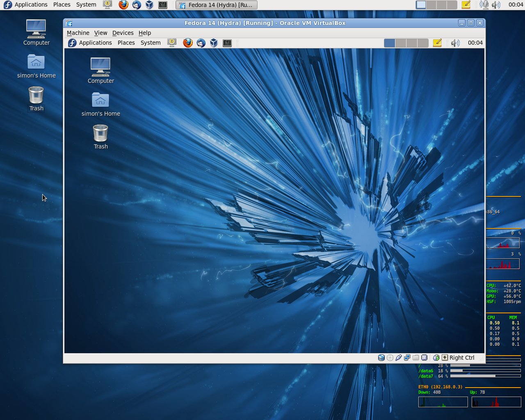Screen dimensions: 525x420
Task: Open Places menu in the guest VM
Action: pos(126,43)
